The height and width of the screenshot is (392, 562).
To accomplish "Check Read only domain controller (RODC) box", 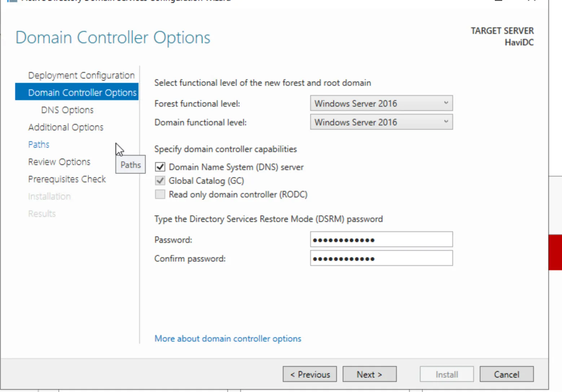I will point(160,195).
